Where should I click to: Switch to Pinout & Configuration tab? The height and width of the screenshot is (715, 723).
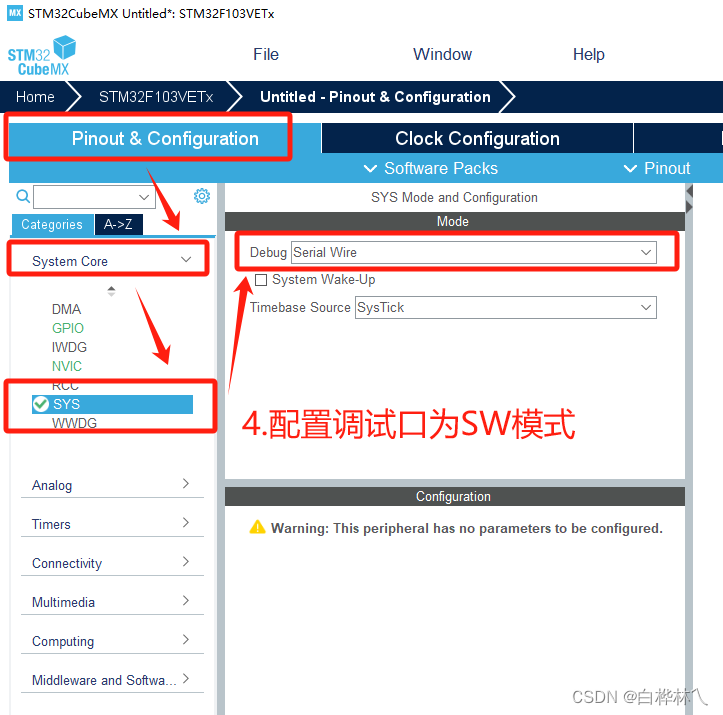[x=165, y=138]
